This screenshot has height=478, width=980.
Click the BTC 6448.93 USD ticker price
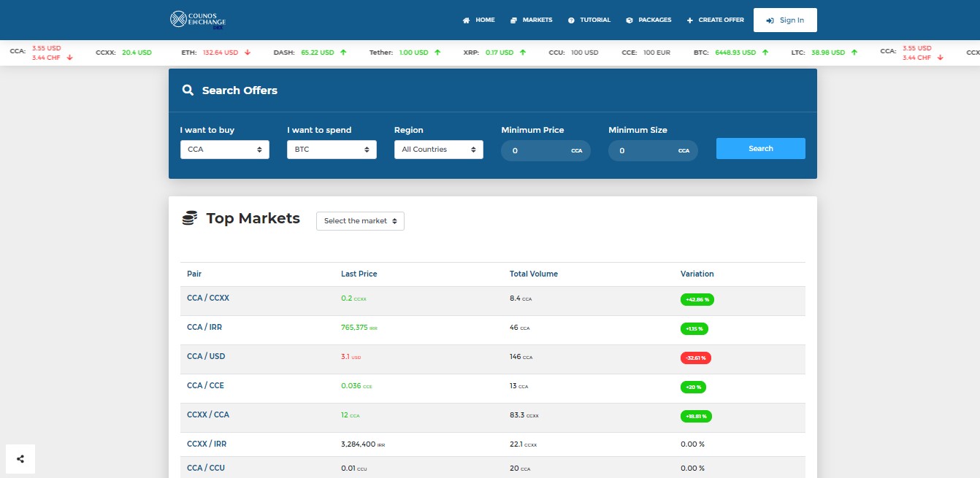point(735,53)
